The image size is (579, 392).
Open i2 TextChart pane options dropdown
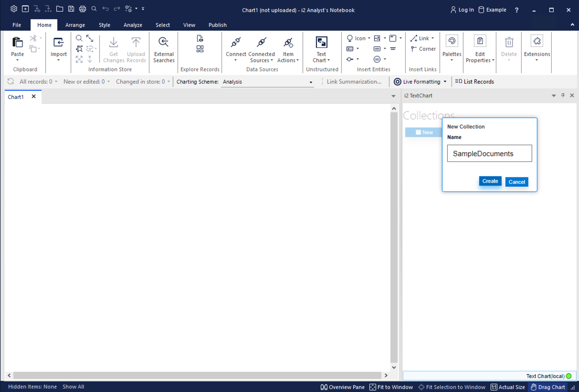pos(554,96)
